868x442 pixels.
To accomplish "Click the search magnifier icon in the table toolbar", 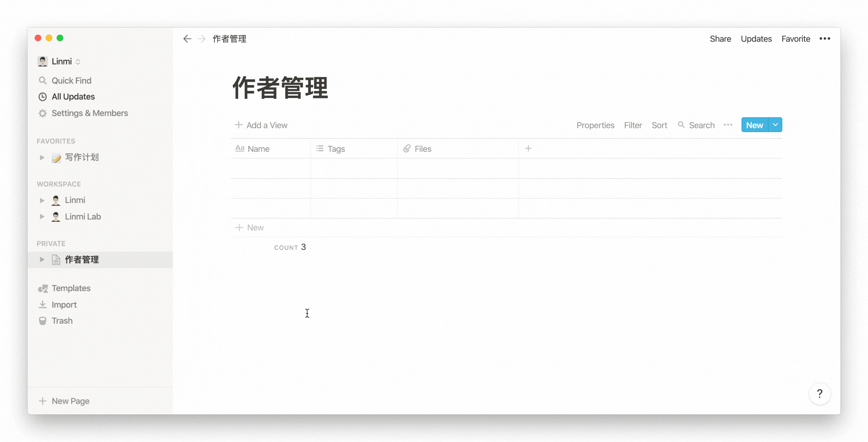I will pyautogui.click(x=681, y=125).
